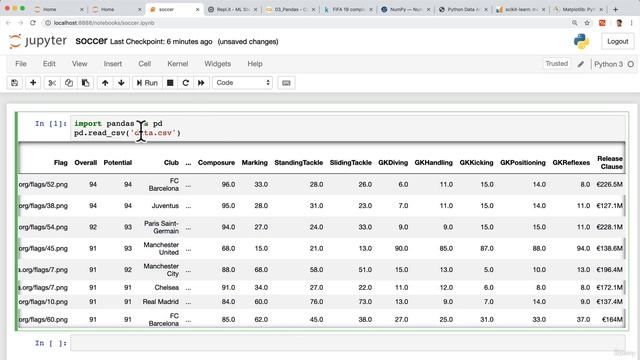Open the browser menu three dots

pyautogui.click(x=631, y=23)
